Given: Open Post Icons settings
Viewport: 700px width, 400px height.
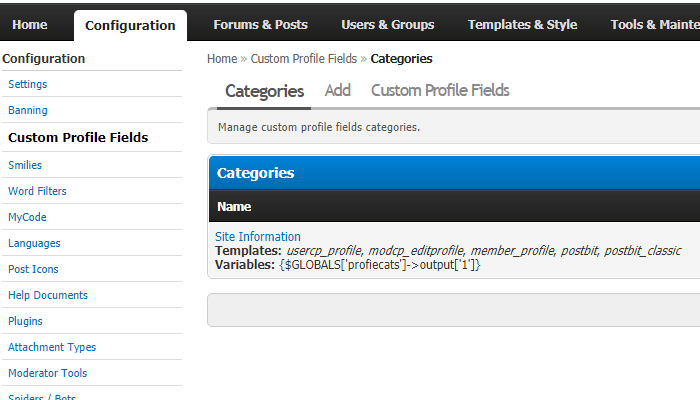Looking at the screenshot, I should (x=33, y=269).
